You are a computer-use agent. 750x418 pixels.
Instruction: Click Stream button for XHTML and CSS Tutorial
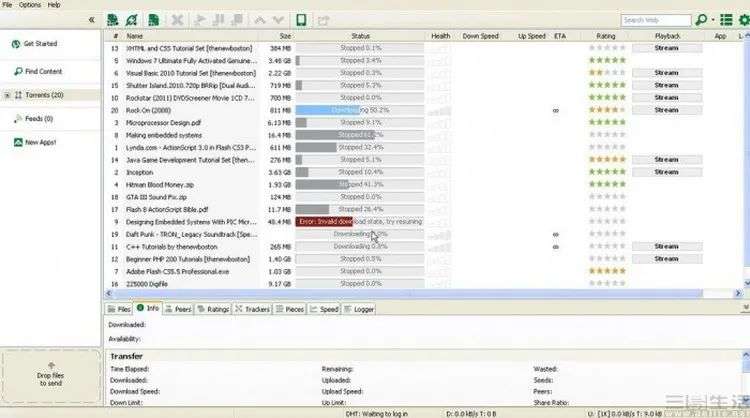(667, 48)
